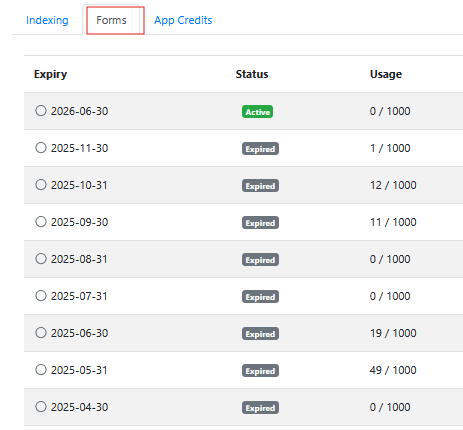Choose the 2025-07-31 expiry option

41,295
